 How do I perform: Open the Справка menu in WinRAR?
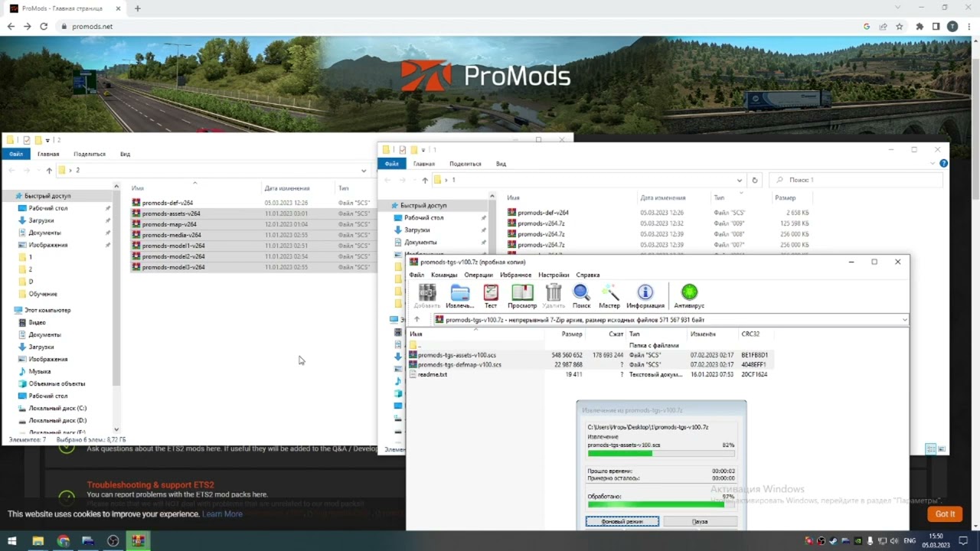coord(588,275)
